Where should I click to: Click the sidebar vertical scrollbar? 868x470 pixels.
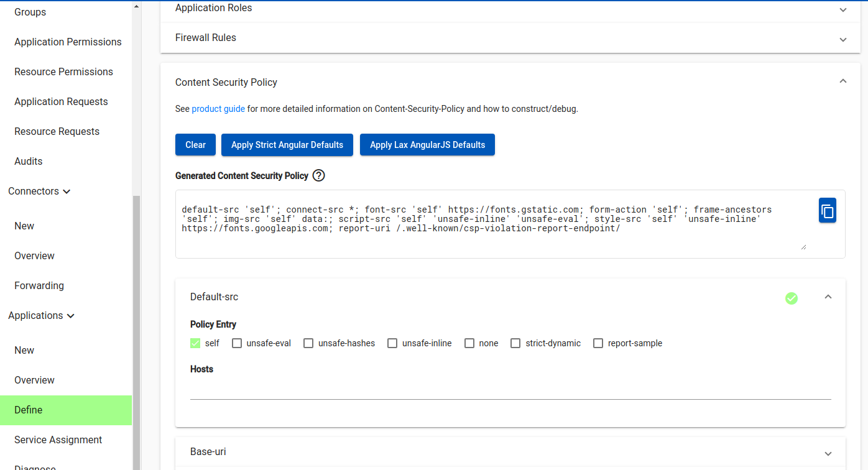pyautogui.click(x=137, y=311)
